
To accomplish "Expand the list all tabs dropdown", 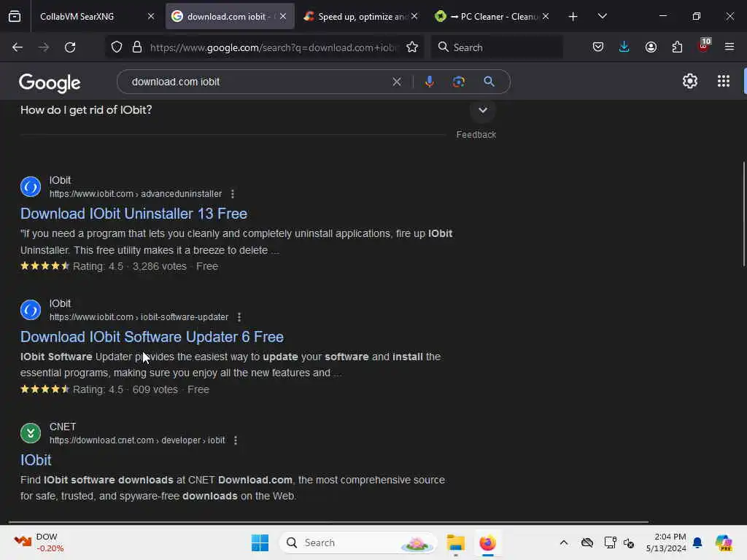I will click(x=602, y=16).
